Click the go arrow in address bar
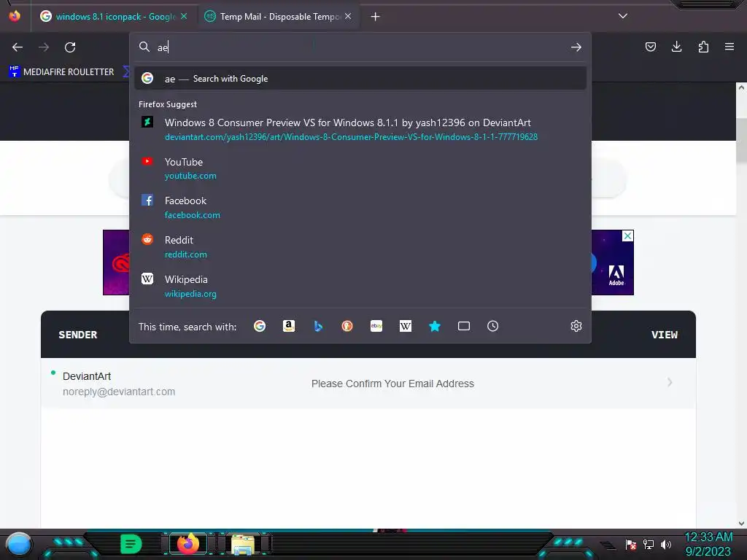Image resolution: width=747 pixels, height=560 pixels. 576,47
